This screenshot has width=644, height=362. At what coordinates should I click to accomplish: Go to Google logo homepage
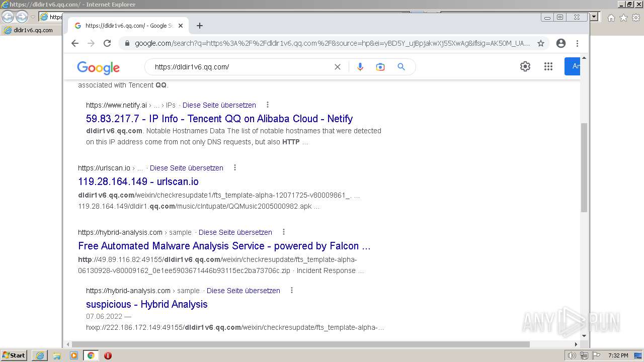(x=98, y=67)
